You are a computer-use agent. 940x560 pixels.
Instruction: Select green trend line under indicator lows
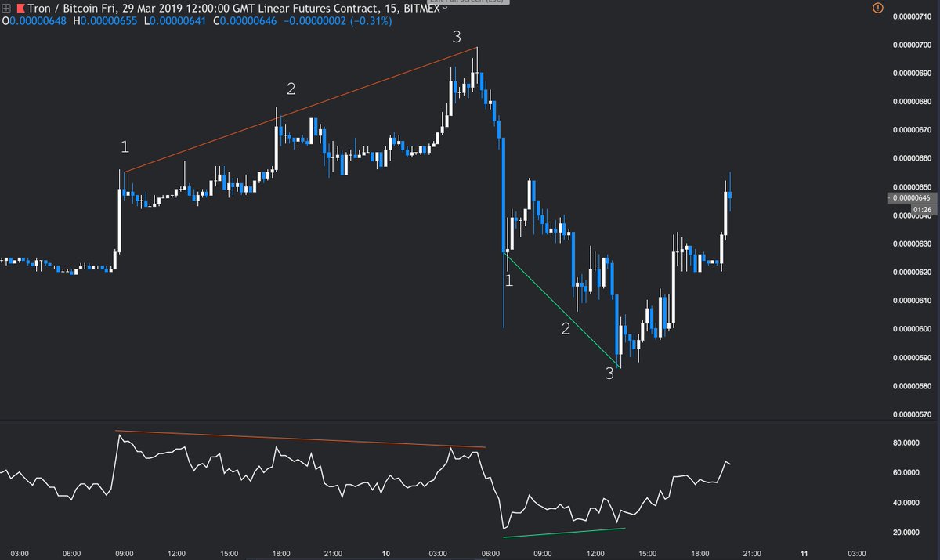(x=564, y=533)
